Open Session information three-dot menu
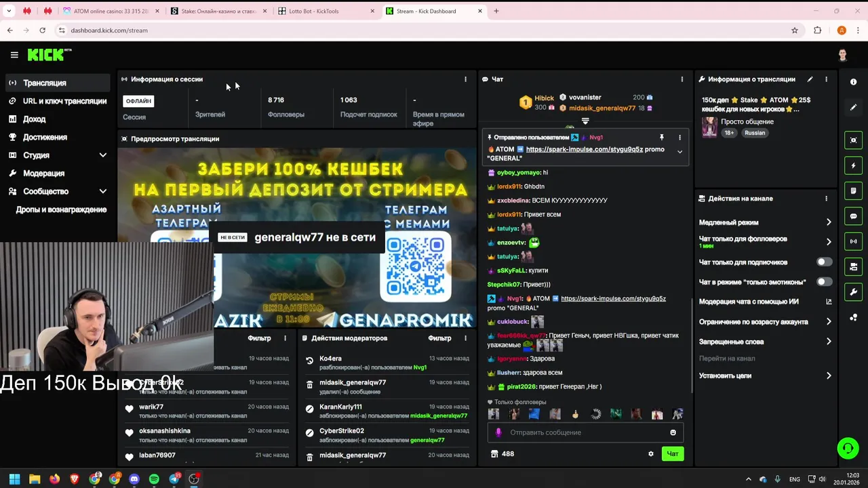 click(465, 79)
